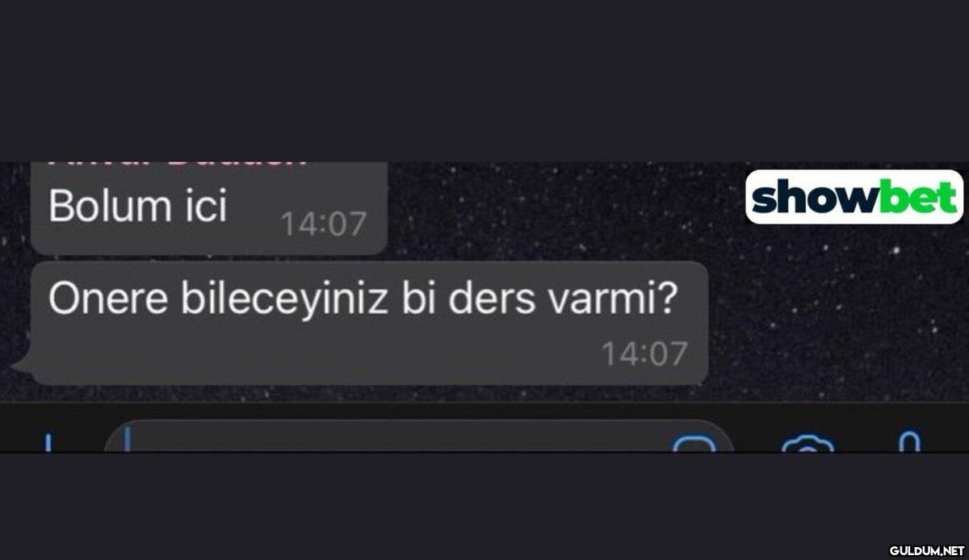The width and height of the screenshot is (969, 560).
Task: Click the showbet logo banner
Action: (x=854, y=196)
